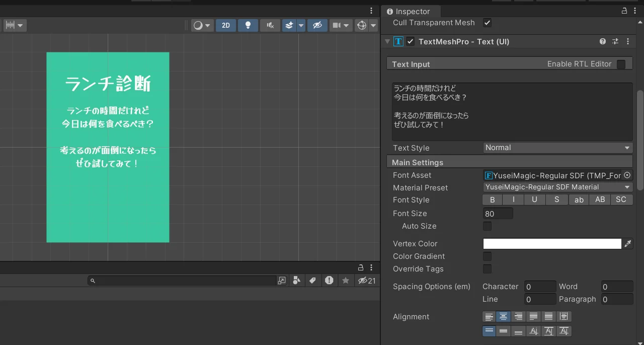Image resolution: width=644 pixels, height=345 pixels.
Task: Toggle Strikethrough font style button
Action: [x=556, y=200]
